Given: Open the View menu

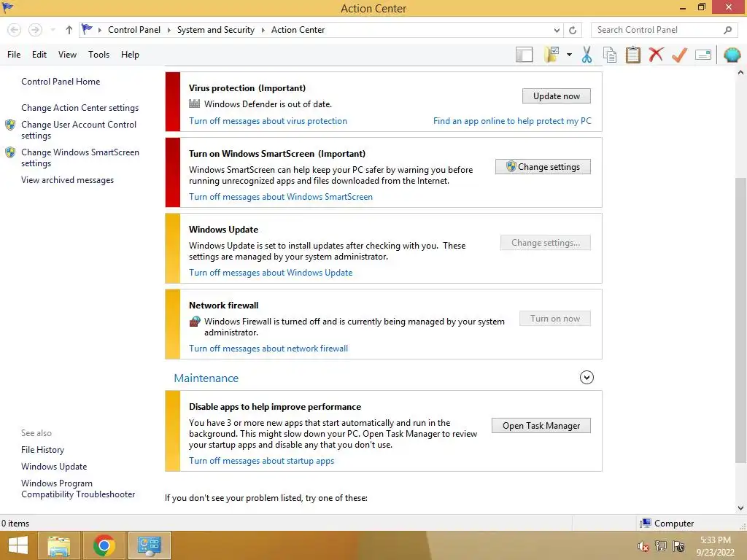Looking at the screenshot, I should click(x=67, y=55).
